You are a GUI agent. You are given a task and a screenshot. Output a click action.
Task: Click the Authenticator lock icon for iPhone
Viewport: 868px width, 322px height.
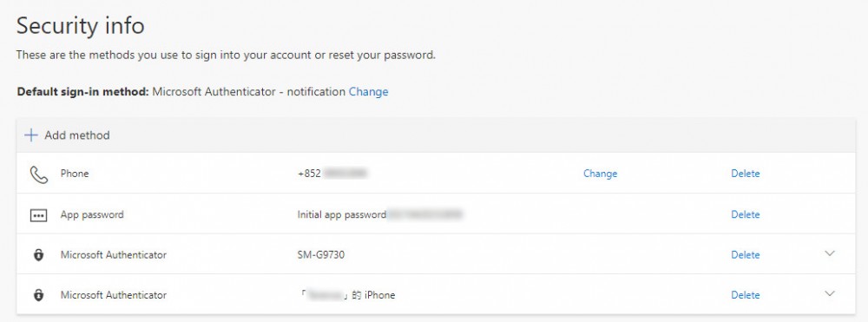[38, 295]
